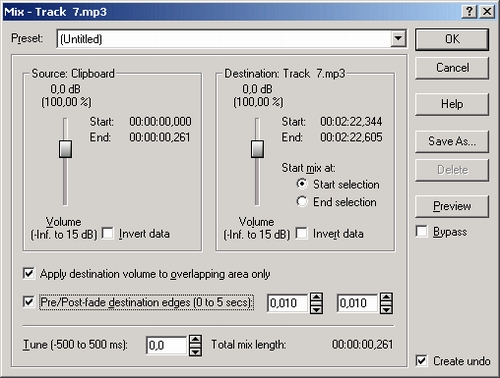Click the Source Clipboard volume slider handle
The width and height of the screenshot is (500, 378).
65,149
